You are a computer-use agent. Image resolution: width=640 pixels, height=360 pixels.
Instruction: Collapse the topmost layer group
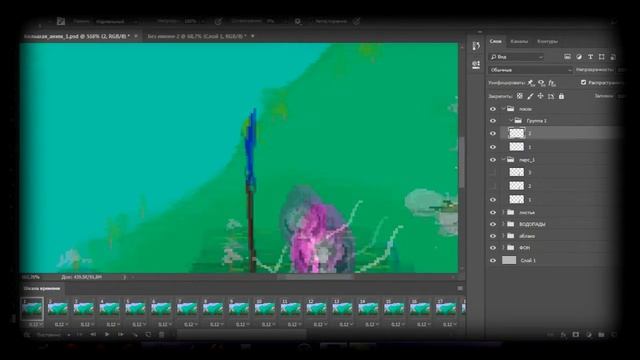pos(503,109)
